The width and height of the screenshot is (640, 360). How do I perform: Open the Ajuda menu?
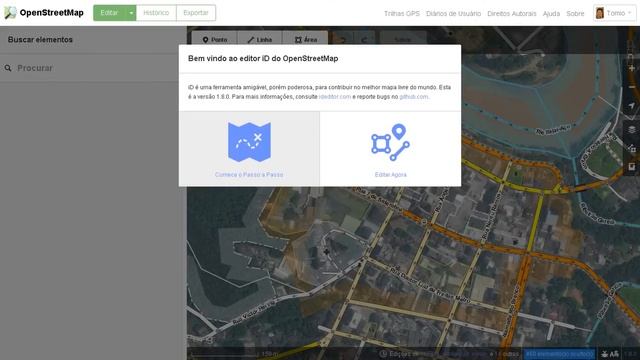[x=551, y=13]
